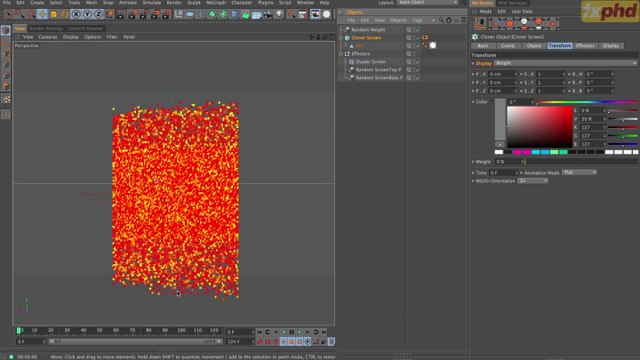The image size is (640, 360).
Task: Select the Move tool in top toolbar
Action: pos(42,14)
